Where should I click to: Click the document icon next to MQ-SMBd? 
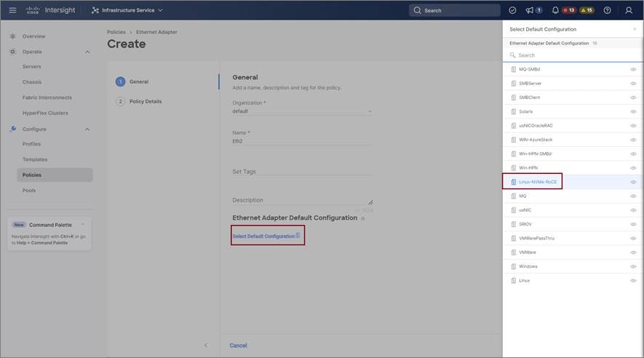[514, 69]
